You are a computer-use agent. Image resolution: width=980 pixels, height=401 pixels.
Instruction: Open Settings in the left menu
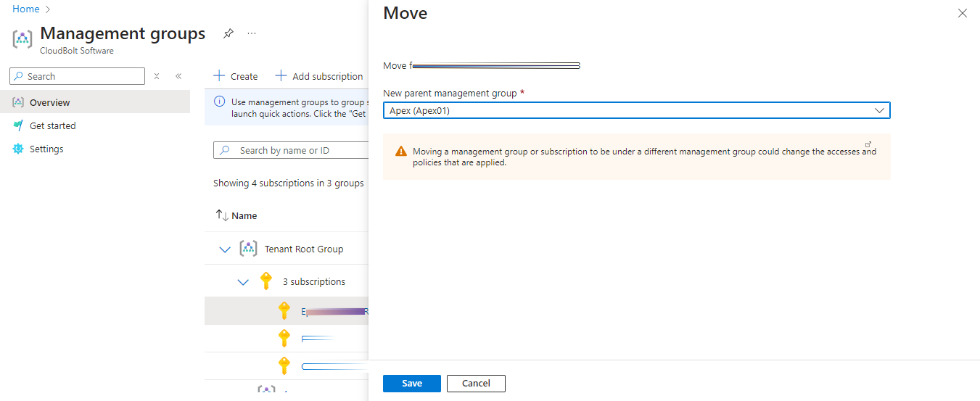click(x=46, y=149)
